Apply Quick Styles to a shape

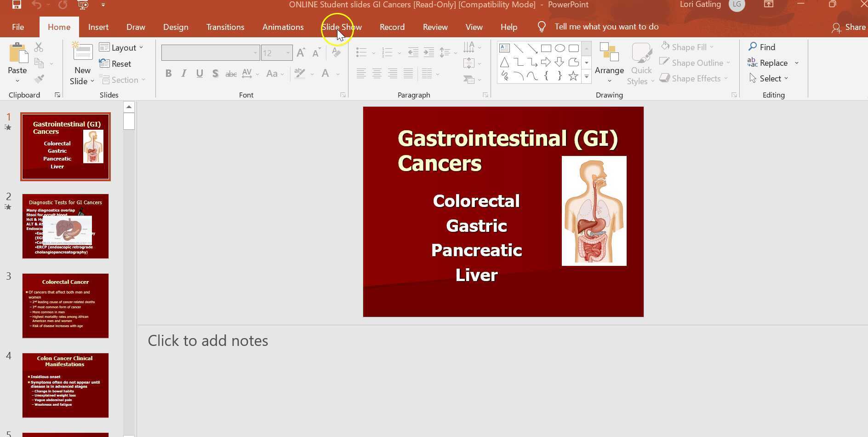tap(640, 64)
